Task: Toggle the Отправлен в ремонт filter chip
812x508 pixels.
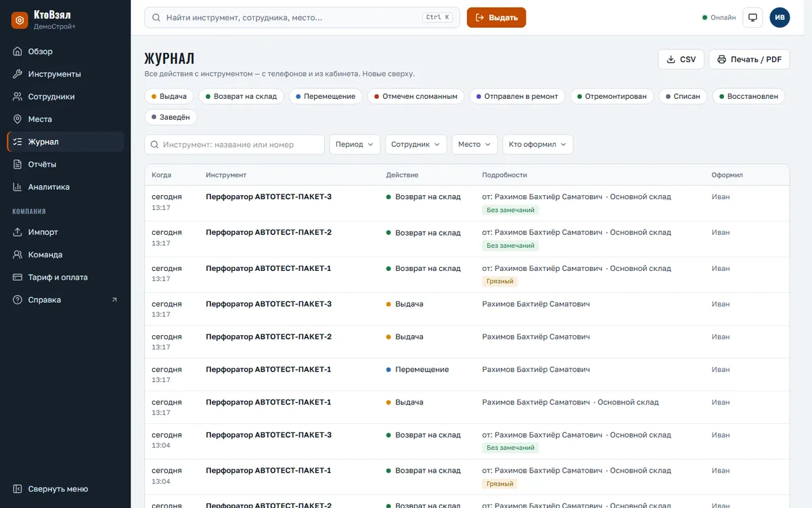Action: (x=518, y=96)
